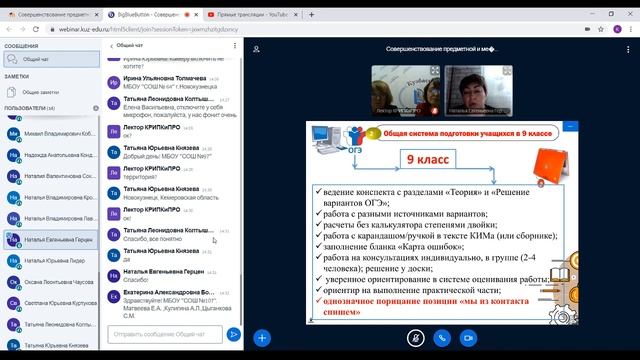Expand Лектор КРИПКиПРО webcam to fullscreen

(435, 71)
